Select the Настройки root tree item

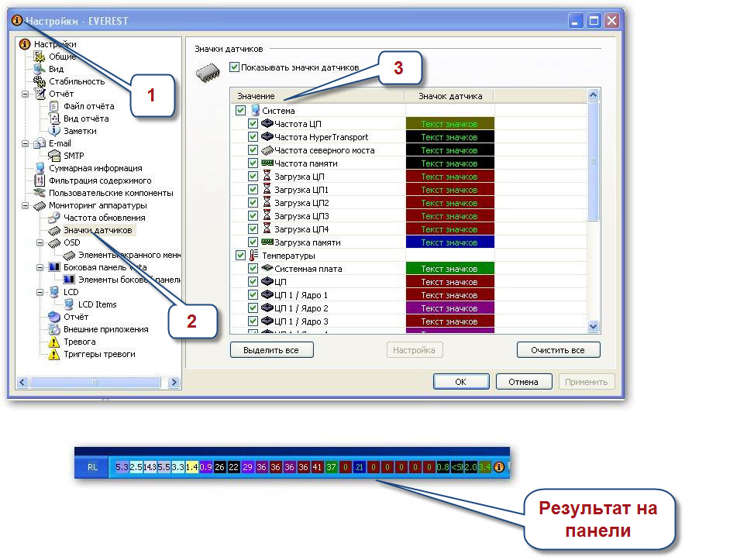[x=55, y=44]
